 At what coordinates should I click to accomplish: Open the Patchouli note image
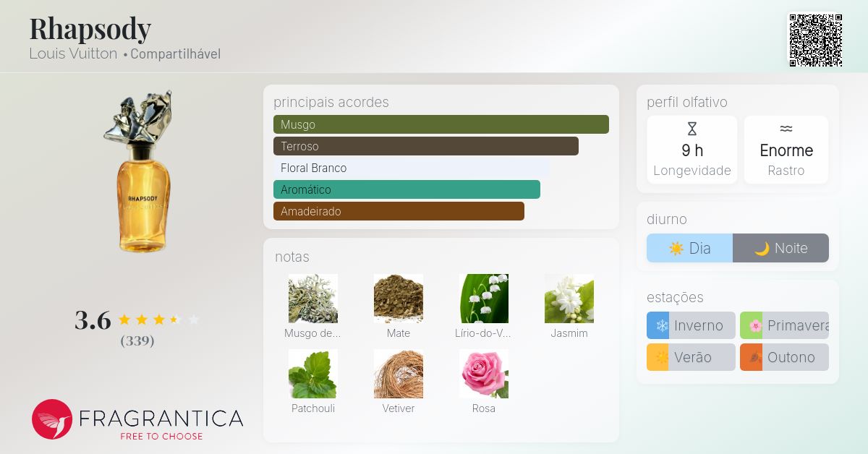point(313,373)
